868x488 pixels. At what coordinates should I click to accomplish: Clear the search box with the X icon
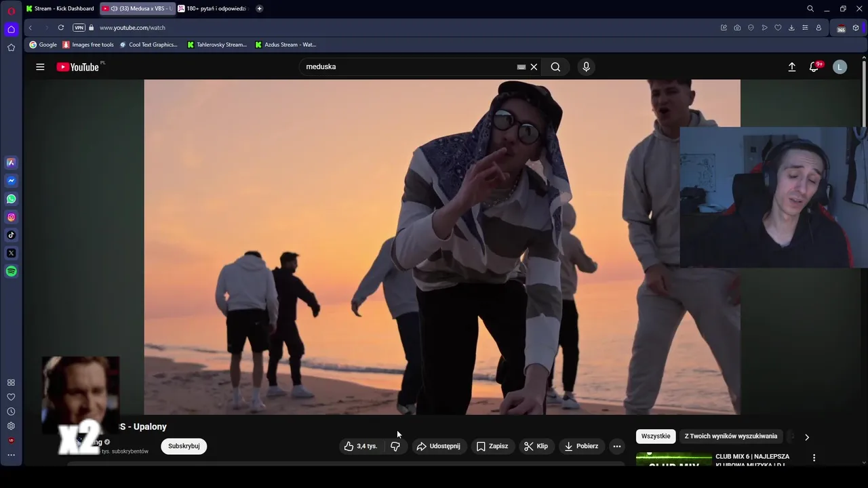point(534,66)
